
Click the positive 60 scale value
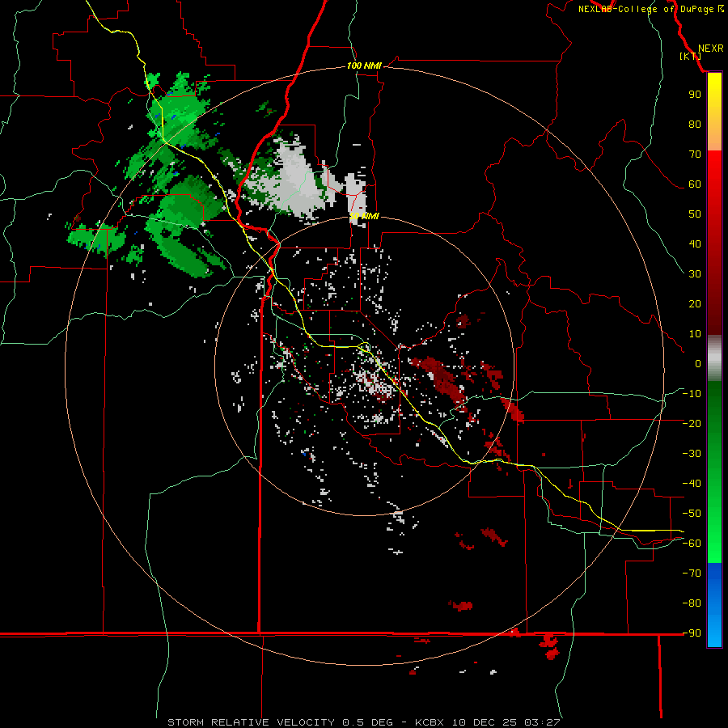click(695, 184)
